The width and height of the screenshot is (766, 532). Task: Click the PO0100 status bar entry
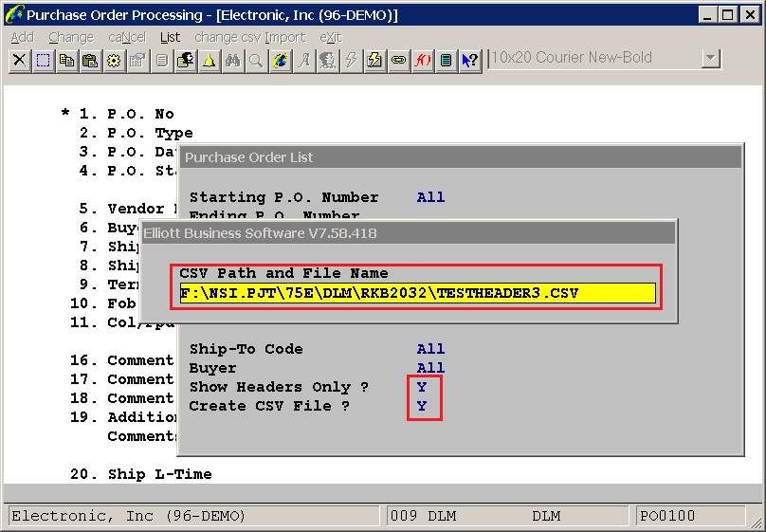tap(691, 516)
